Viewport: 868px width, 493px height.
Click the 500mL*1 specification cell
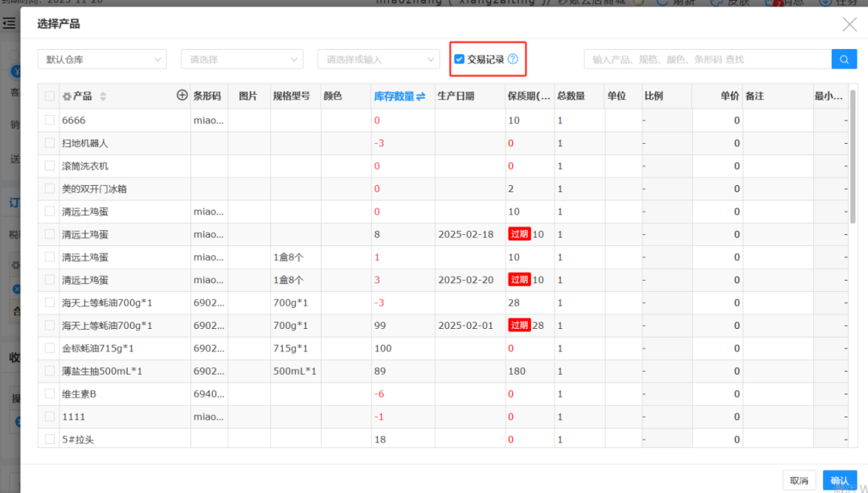[x=294, y=371]
